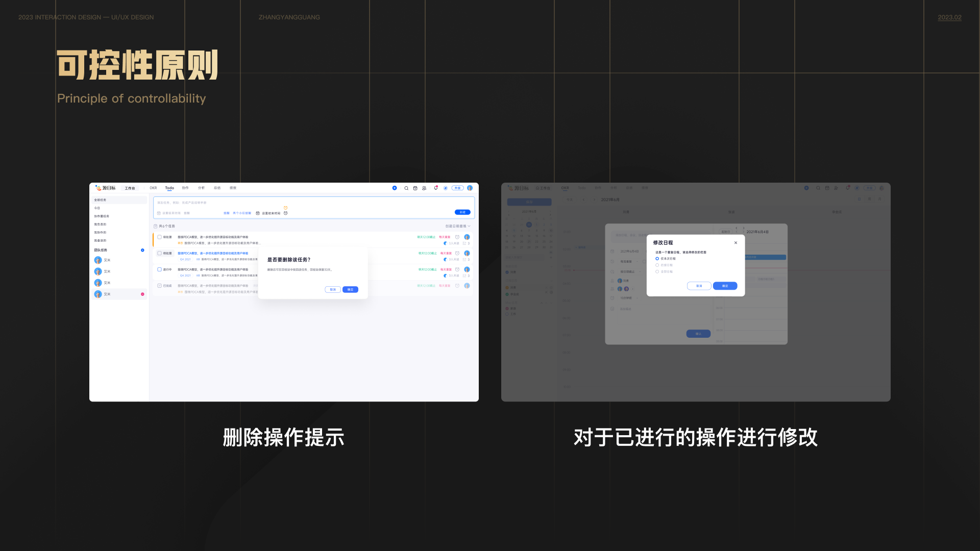This screenshot has height=551, width=980.
Task: Click the blue plus create icon in top bar
Action: [x=395, y=188]
